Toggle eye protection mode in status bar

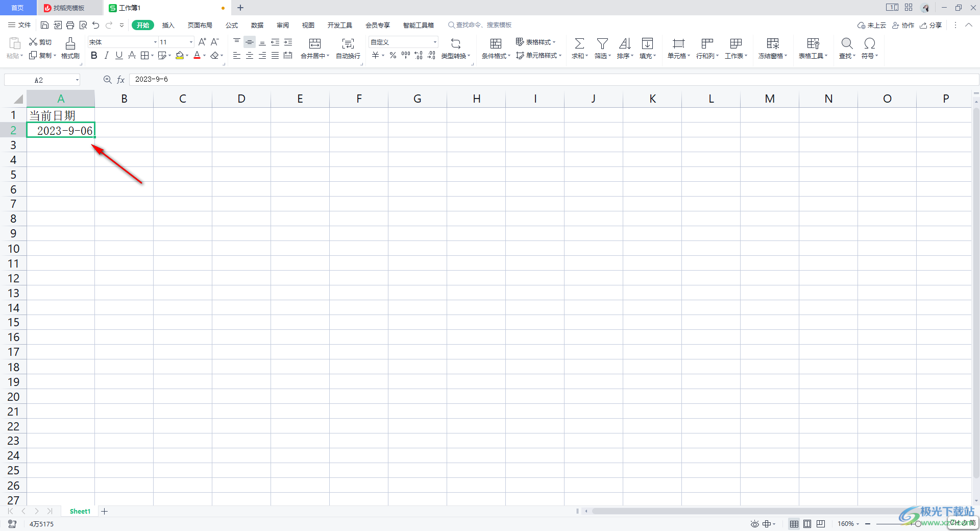(x=754, y=524)
